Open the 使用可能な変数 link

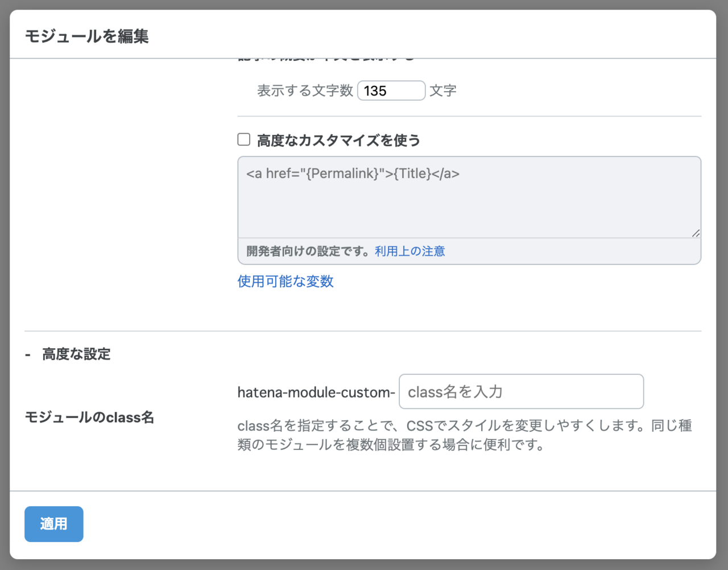(x=286, y=282)
